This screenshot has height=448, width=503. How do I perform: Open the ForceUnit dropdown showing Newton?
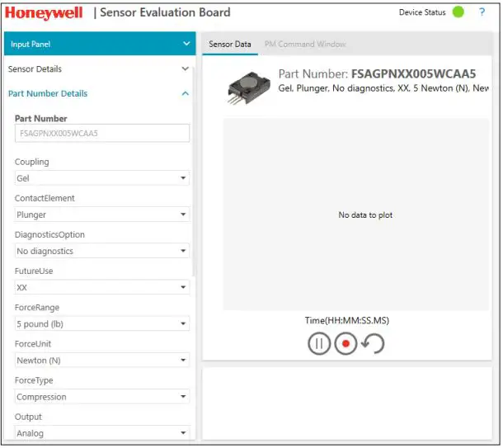tap(102, 360)
